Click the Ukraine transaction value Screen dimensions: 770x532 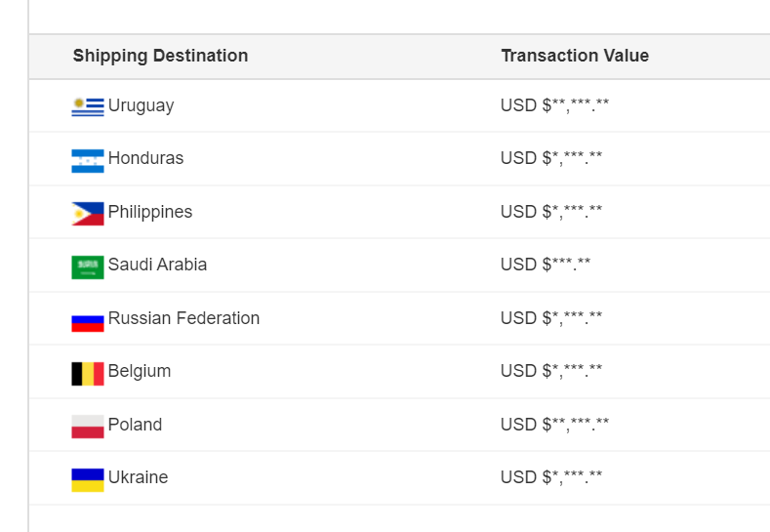coord(551,477)
